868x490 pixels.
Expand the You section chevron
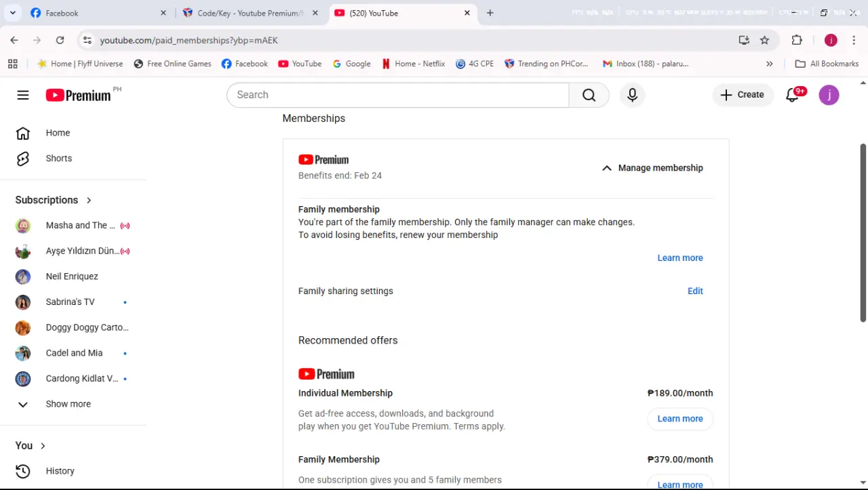click(x=43, y=446)
